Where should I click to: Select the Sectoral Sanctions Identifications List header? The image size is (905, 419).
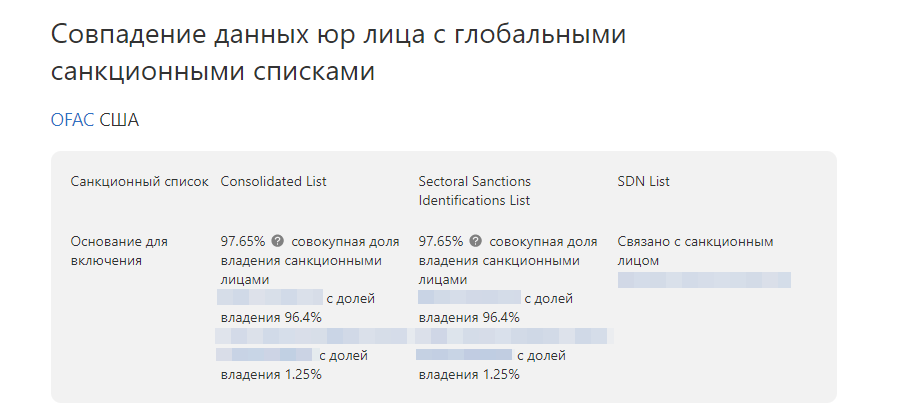coord(474,191)
